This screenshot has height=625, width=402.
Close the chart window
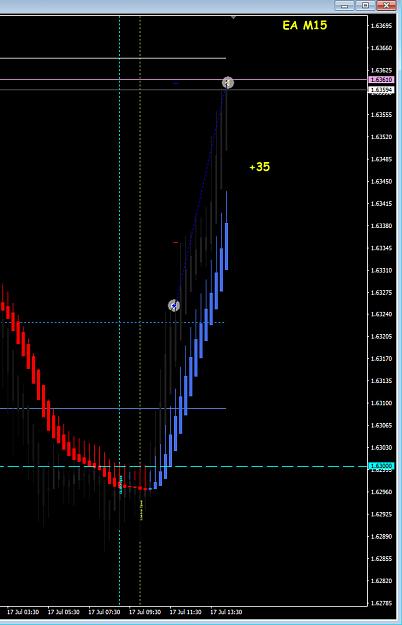click(385, 5)
